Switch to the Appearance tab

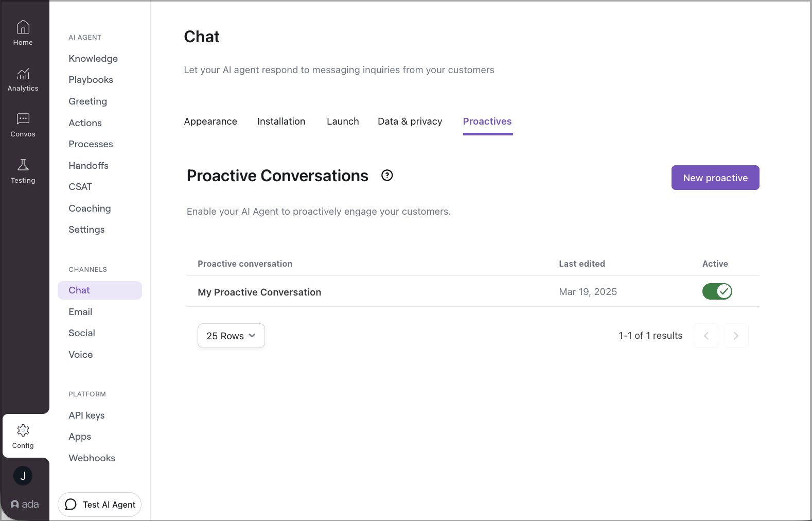(x=210, y=121)
